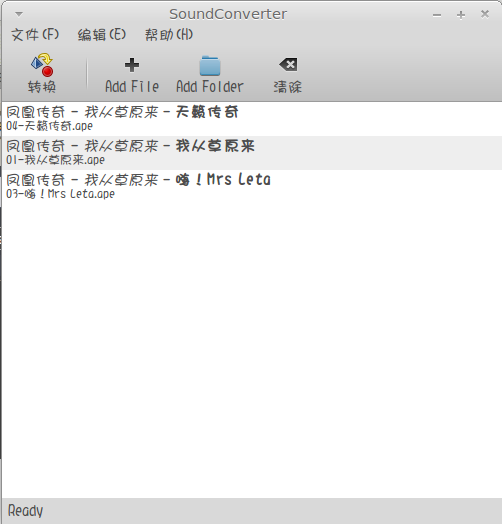502x524 pixels.
Task: Click the 转换 convert icon
Action: (42, 64)
